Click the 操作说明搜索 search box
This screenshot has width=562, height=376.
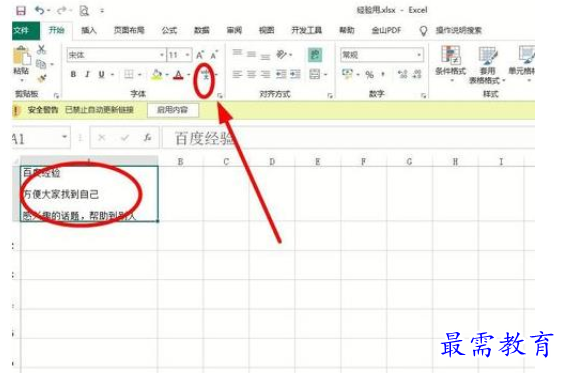tap(458, 30)
